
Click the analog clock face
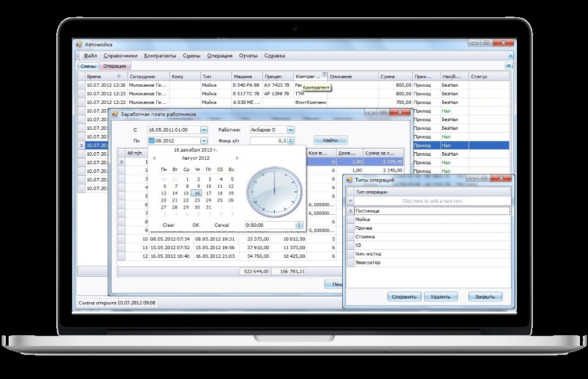point(274,192)
